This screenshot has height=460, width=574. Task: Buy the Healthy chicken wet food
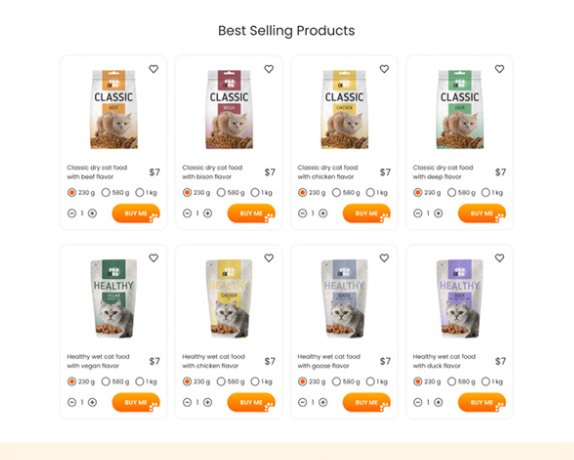pyautogui.click(x=251, y=403)
